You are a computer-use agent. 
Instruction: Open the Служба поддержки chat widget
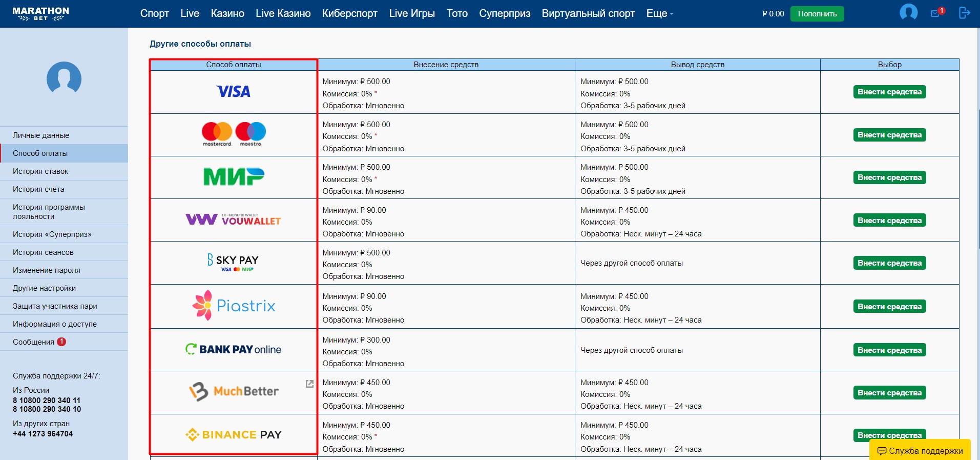tap(920, 451)
